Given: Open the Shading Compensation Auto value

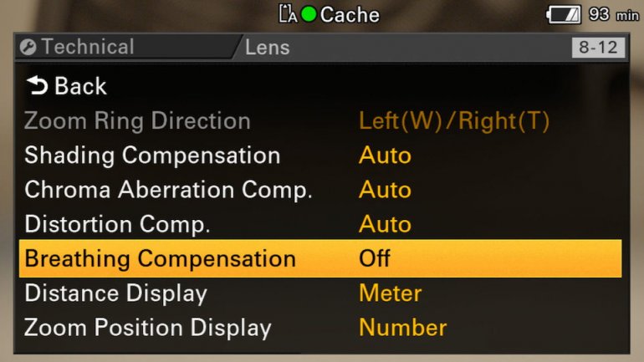Looking at the screenshot, I should pos(385,156).
